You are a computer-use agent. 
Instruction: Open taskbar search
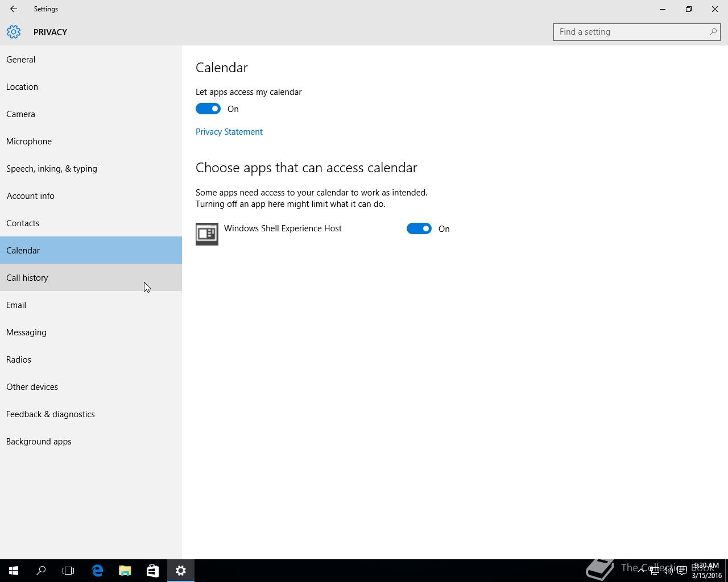click(x=41, y=571)
